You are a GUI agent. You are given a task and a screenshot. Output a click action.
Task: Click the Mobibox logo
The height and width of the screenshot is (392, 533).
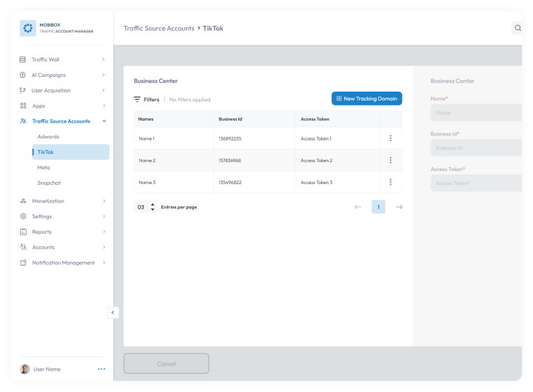click(x=28, y=28)
